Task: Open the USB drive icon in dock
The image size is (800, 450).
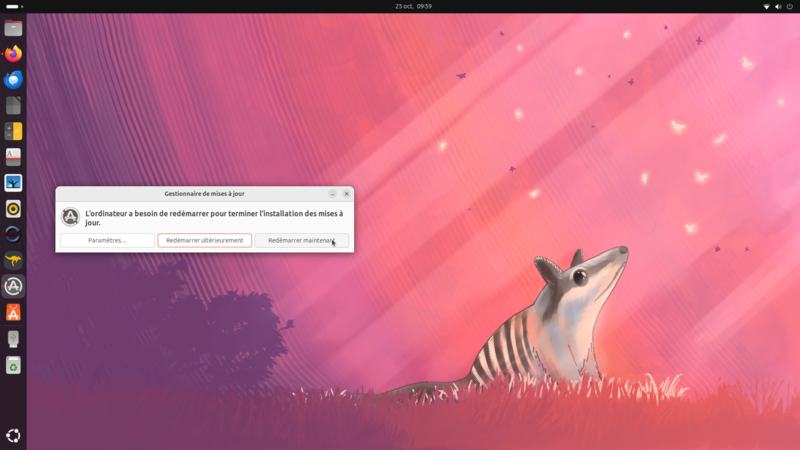Action: [x=13, y=339]
